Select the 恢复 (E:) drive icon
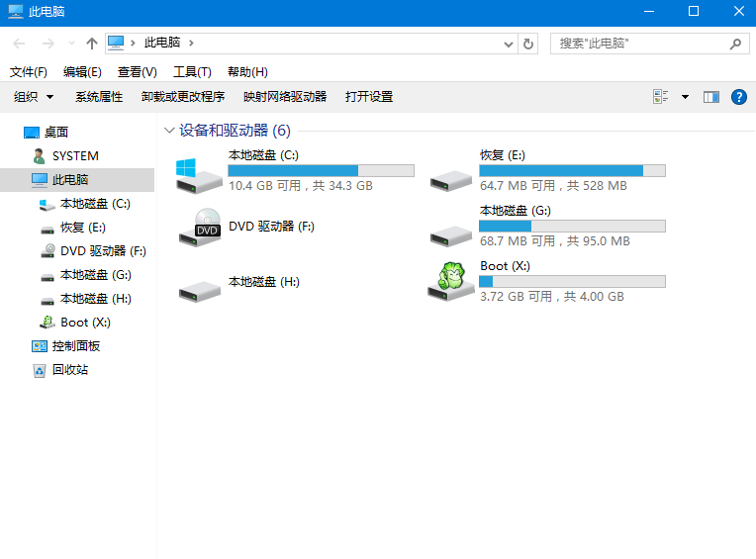This screenshot has width=756, height=559. [x=451, y=181]
